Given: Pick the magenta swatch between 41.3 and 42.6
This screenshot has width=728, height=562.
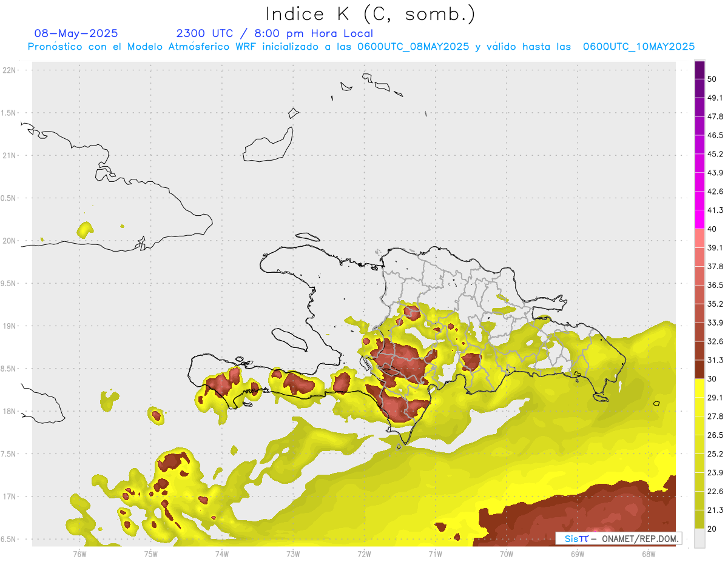Looking at the screenshot, I should 699,201.
